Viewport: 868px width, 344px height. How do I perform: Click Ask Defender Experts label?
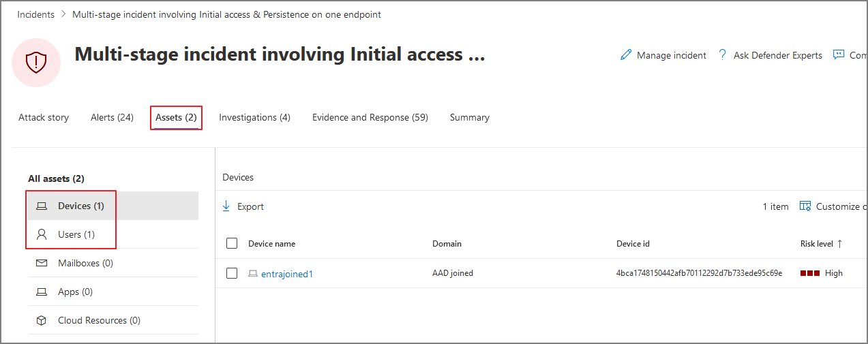coord(778,55)
